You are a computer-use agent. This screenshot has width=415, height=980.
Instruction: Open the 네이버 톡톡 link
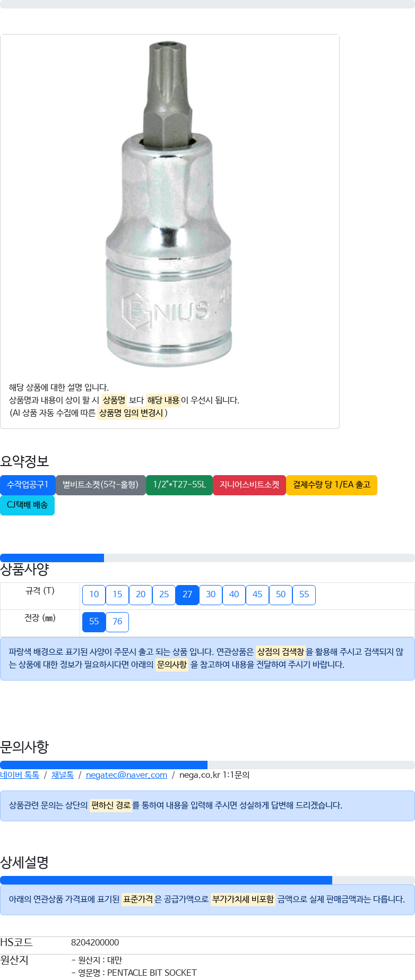pyautogui.click(x=20, y=775)
